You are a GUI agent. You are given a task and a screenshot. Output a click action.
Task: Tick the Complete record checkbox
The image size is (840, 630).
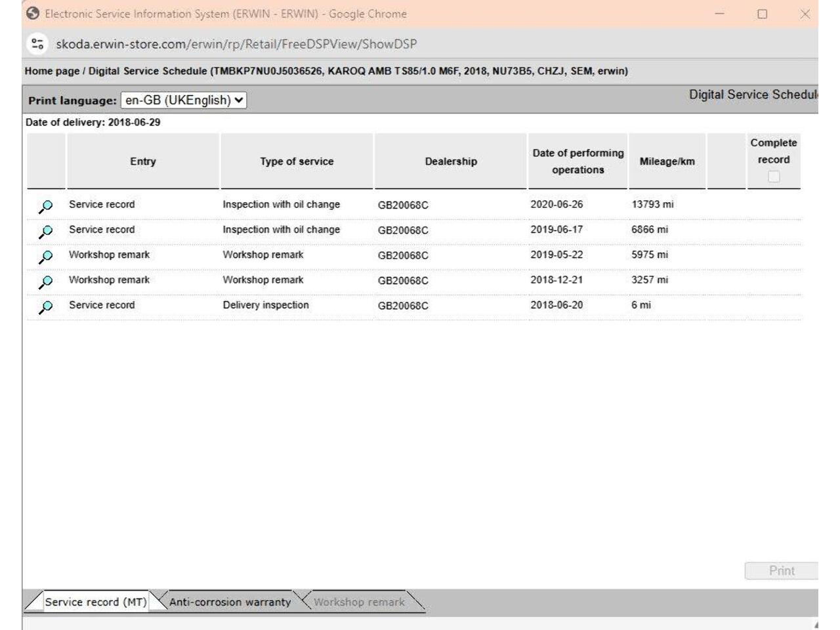pyautogui.click(x=774, y=177)
